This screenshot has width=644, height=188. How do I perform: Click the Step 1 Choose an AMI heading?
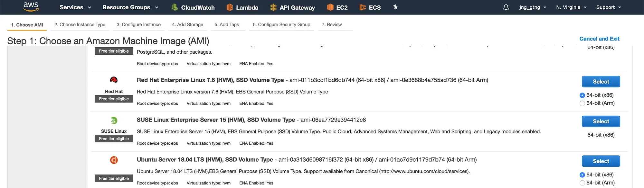(108, 41)
